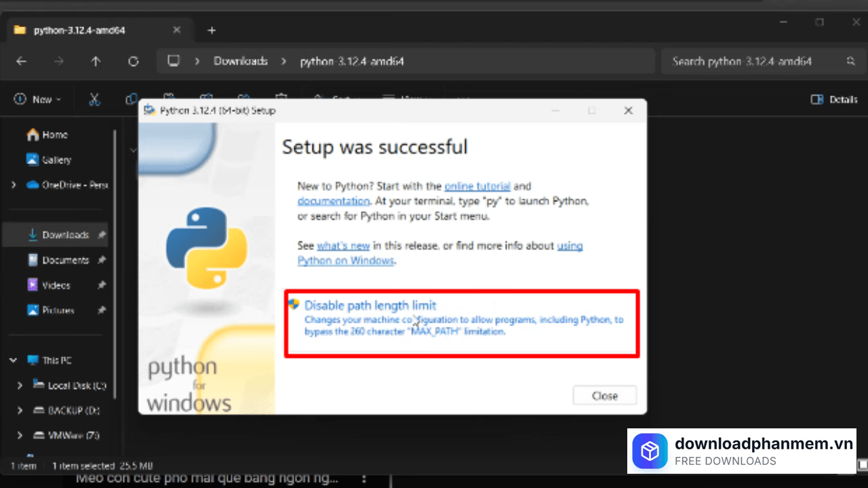Click the up directory arrow

click(96, 61)
